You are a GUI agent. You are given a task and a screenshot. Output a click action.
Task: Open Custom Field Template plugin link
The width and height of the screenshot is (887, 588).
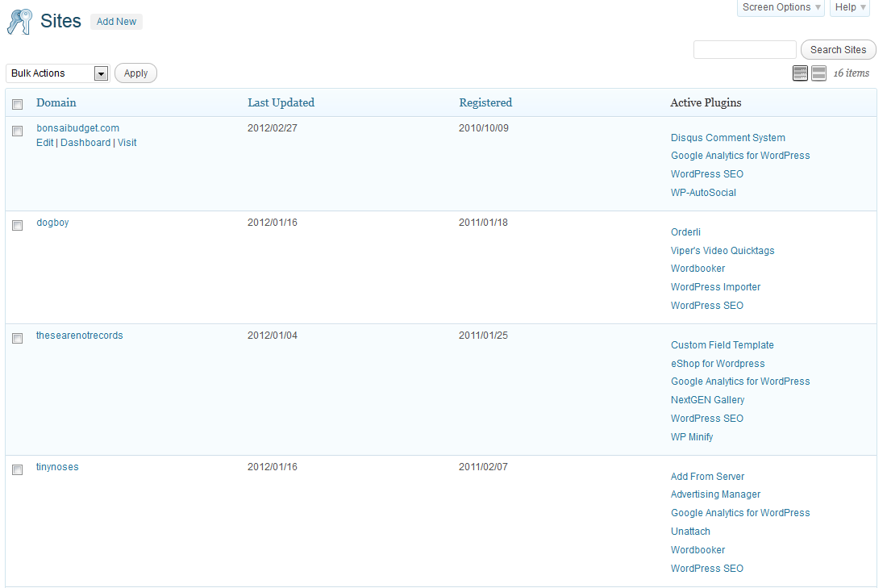(723, 344)
